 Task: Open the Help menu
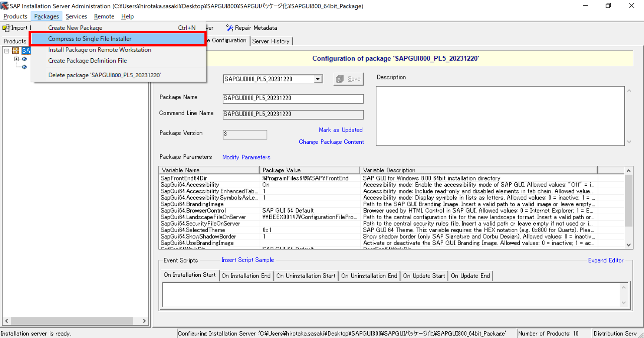click(127, 16)
